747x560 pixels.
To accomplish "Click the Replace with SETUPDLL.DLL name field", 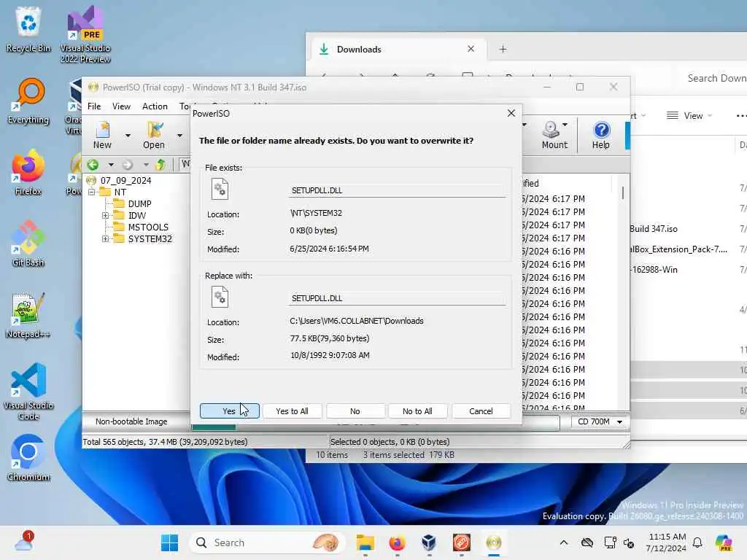I will coord(398,298).
